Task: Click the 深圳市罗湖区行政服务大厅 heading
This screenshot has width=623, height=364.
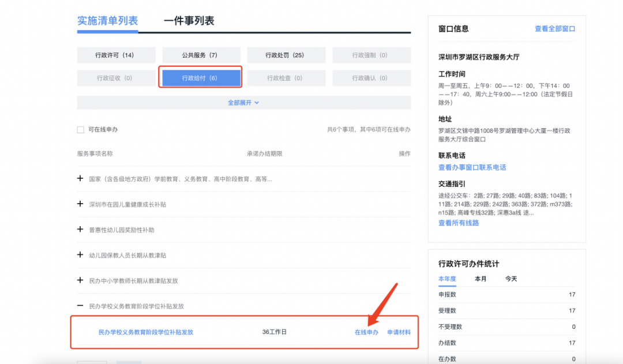Action: (x=479, y=57)
